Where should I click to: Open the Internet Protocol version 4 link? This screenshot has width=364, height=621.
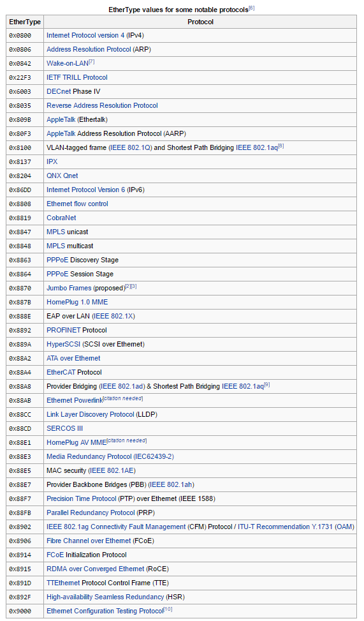(85, 36)
